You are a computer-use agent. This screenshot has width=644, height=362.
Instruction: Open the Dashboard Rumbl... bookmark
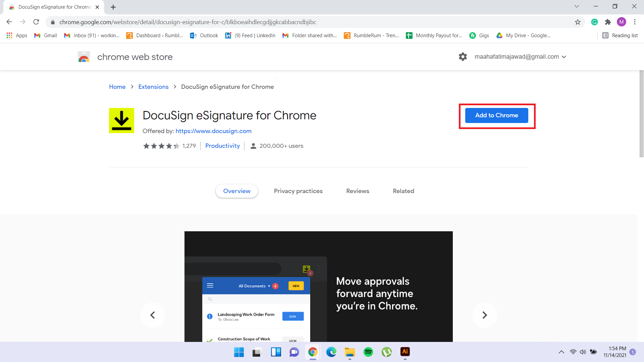[155, 36]
